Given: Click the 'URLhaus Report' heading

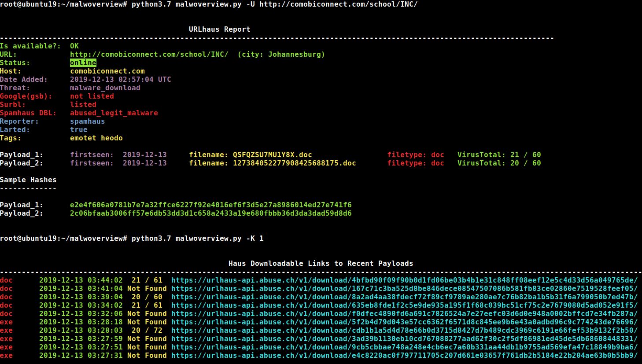Looking at the screenshot, I should click(x=220, y=29).
